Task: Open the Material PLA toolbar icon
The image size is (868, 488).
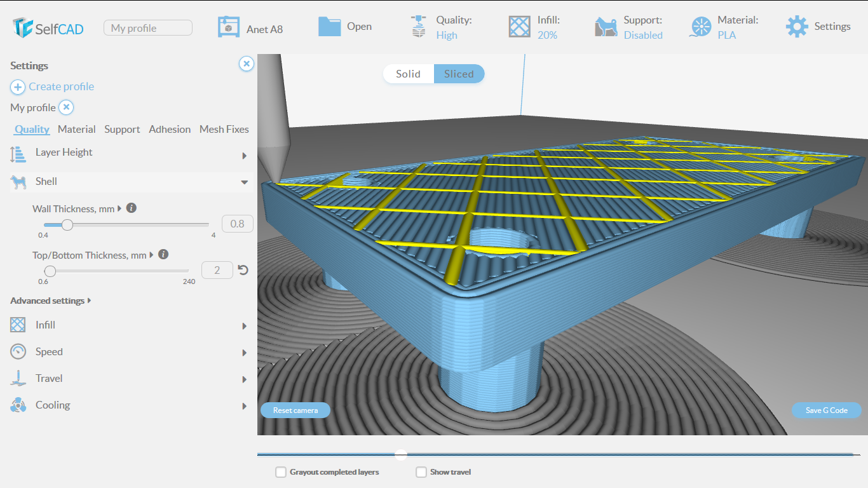Action: [700, 27]
